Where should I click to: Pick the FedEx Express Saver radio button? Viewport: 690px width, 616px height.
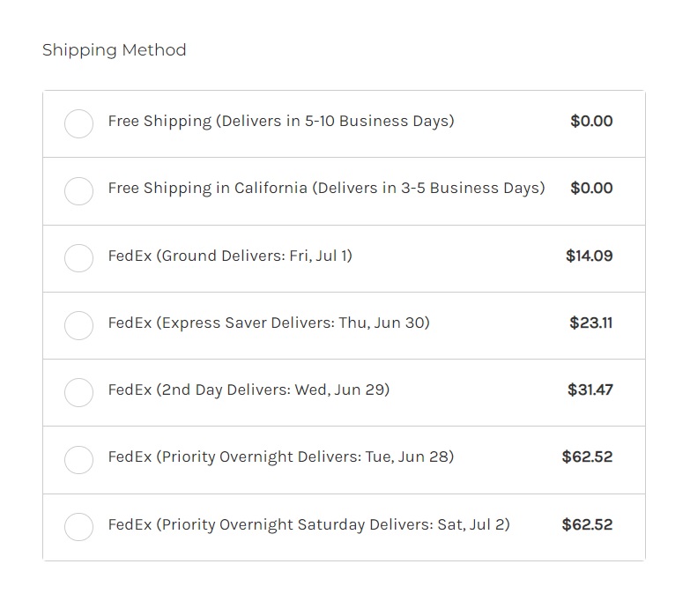tap(79, 325)
